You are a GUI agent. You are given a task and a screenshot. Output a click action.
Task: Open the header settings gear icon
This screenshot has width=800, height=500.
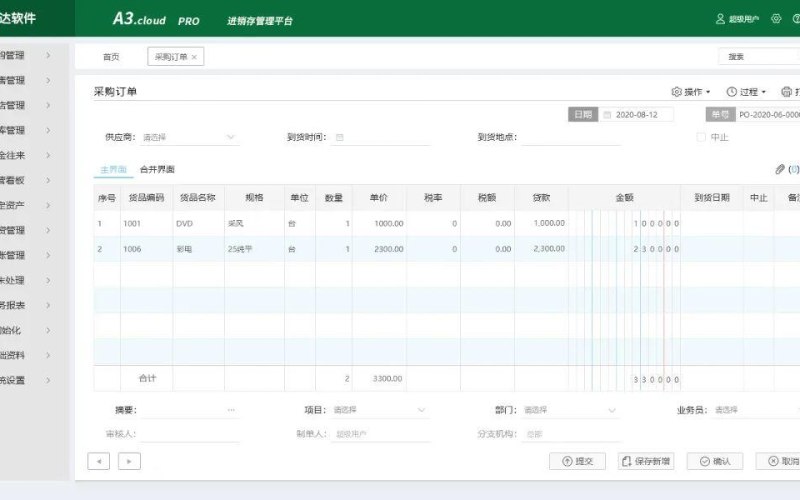pos(776,19)
